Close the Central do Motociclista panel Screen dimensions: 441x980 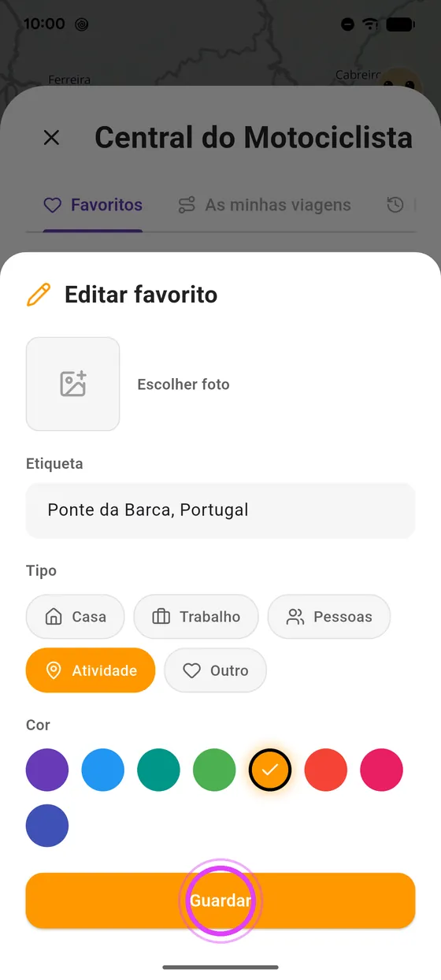pyautogui.click(x=51, y=138)
